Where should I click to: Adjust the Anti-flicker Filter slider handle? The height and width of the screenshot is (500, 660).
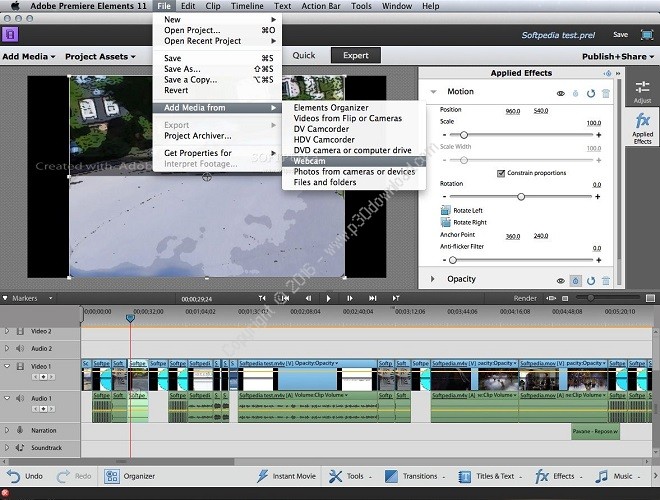tap(453, 260)
